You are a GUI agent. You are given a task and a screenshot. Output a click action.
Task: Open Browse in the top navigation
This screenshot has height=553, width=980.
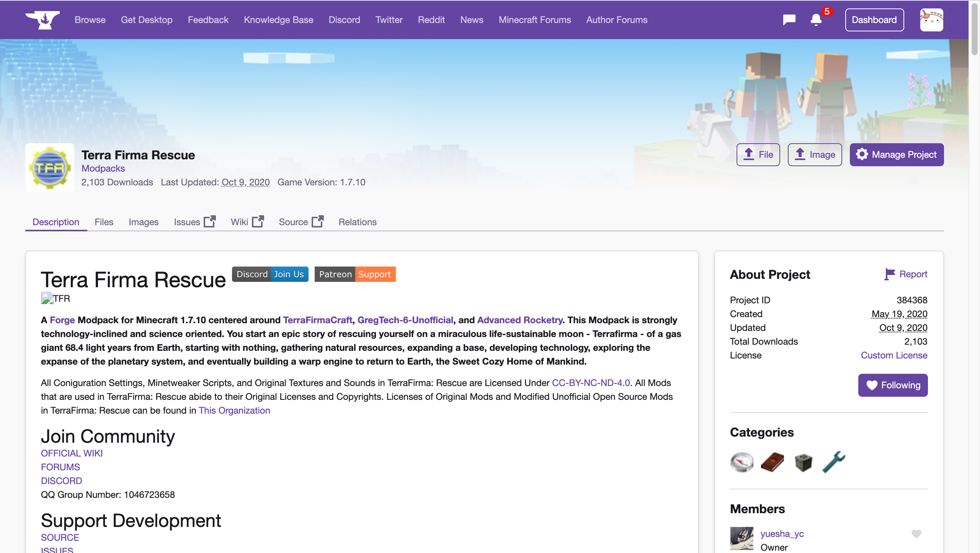point(90,20)
